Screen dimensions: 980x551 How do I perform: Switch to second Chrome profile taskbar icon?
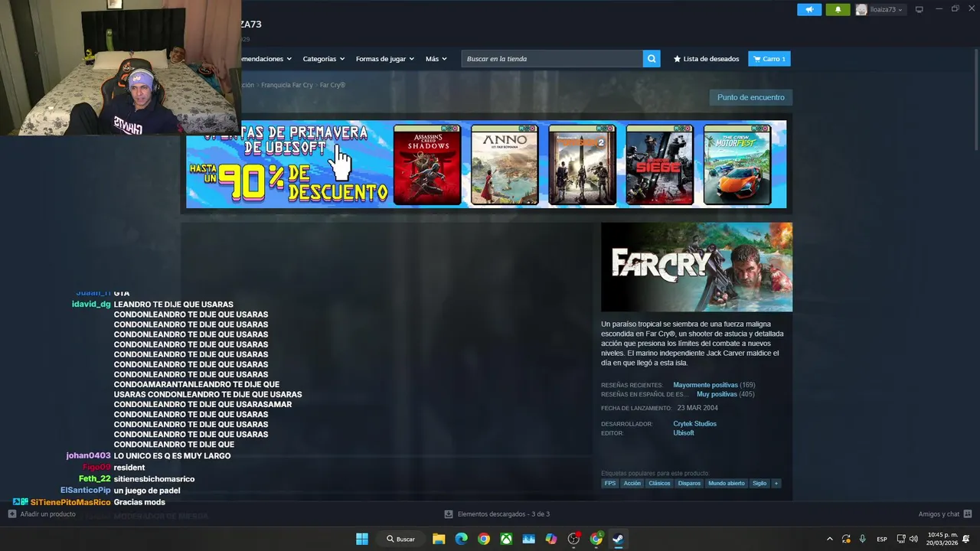(x=596, y=539)
